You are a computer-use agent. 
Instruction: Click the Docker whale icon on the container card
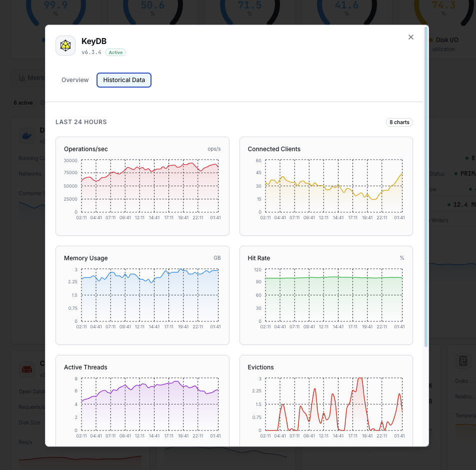tap(26, 135)
